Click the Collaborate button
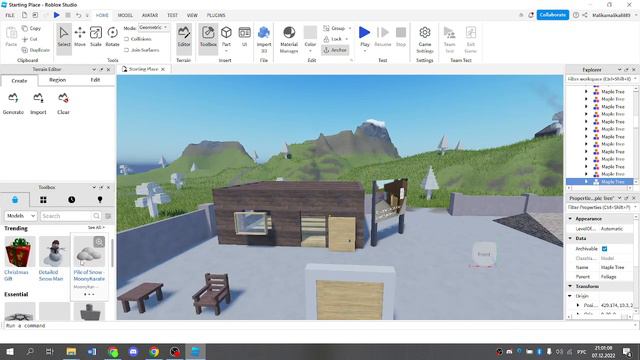Screen dimensions: 640x360 552,15
